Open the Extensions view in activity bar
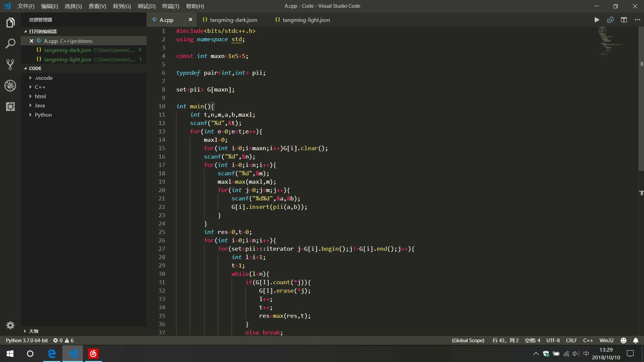Screen dimensions: 644x362 coord(10,107)
